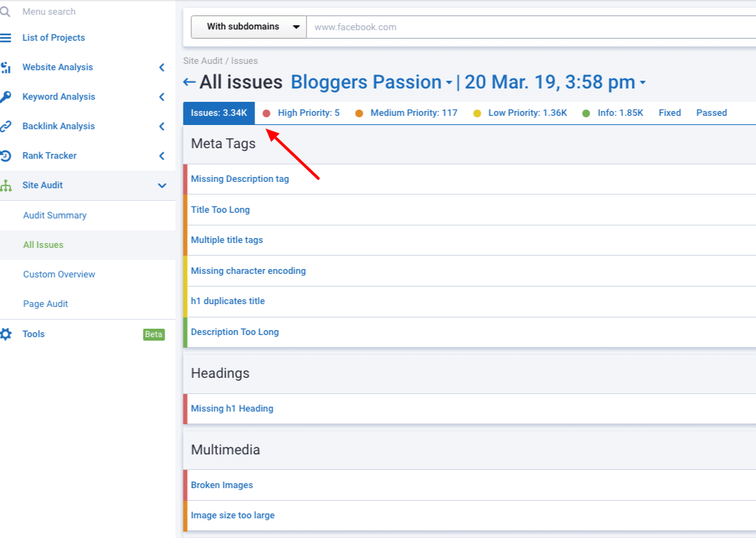Open the Description Too Long issue

[x=235, y=332]
